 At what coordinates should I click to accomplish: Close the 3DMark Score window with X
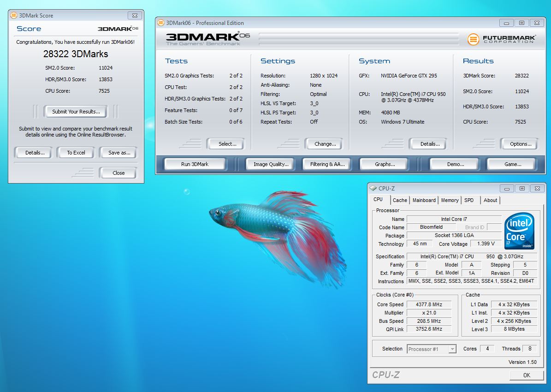coord(135,16)
